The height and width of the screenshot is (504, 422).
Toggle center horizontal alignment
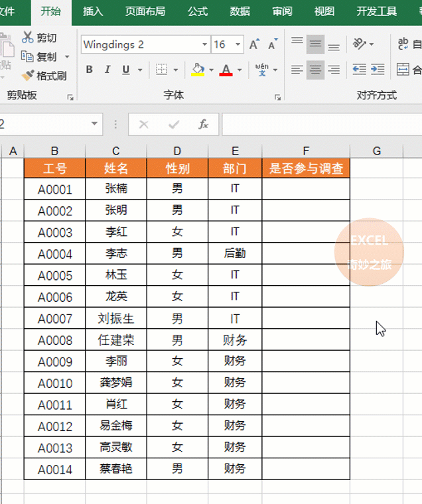point(315,70)
